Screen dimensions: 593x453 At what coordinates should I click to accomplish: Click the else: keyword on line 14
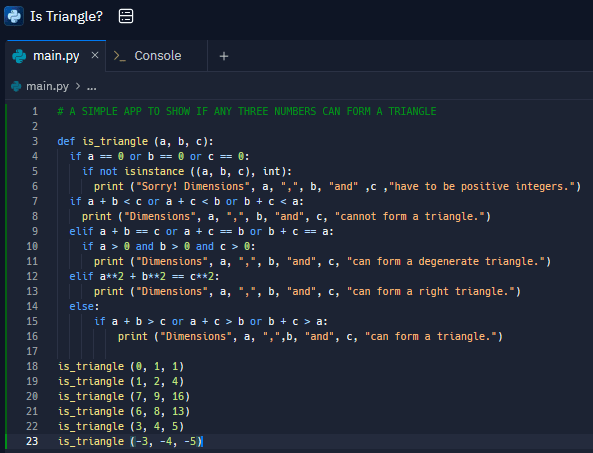84,306
